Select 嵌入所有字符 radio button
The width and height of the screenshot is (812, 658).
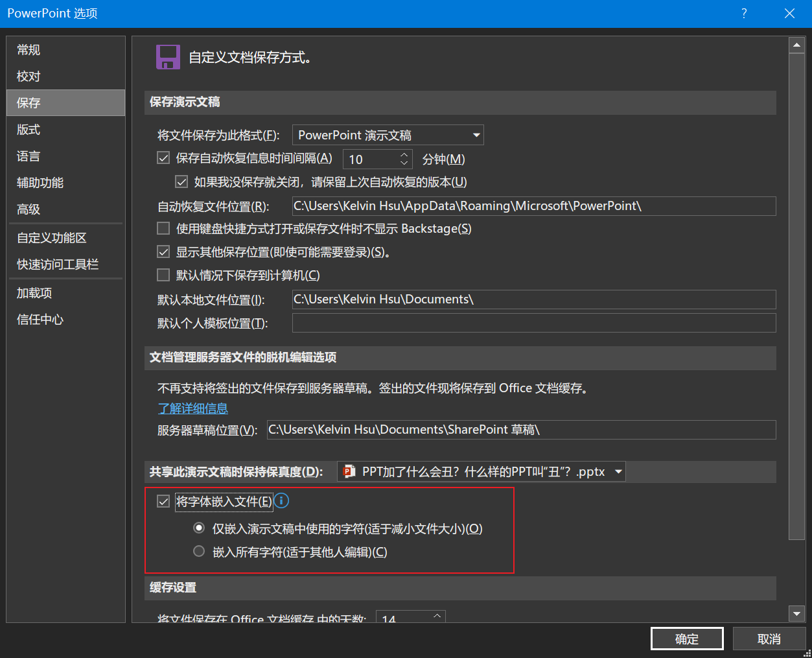[x=199, y=552]
